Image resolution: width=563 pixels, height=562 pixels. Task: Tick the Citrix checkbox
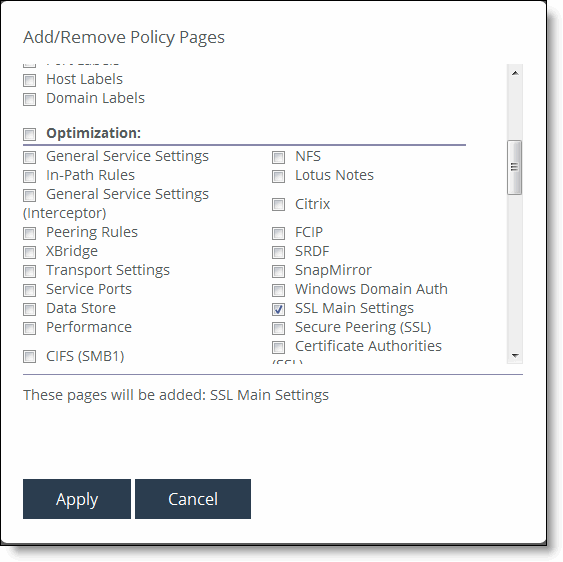(x=278, y=205)
